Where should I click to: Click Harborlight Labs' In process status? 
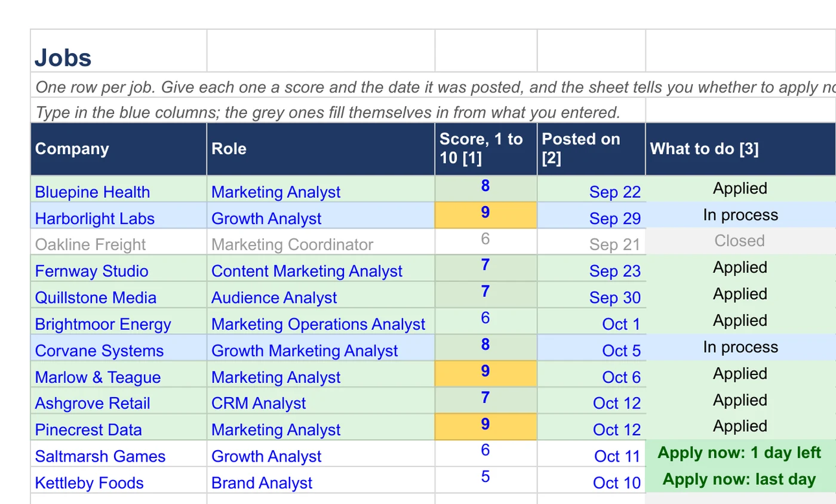tap(740, 215)
